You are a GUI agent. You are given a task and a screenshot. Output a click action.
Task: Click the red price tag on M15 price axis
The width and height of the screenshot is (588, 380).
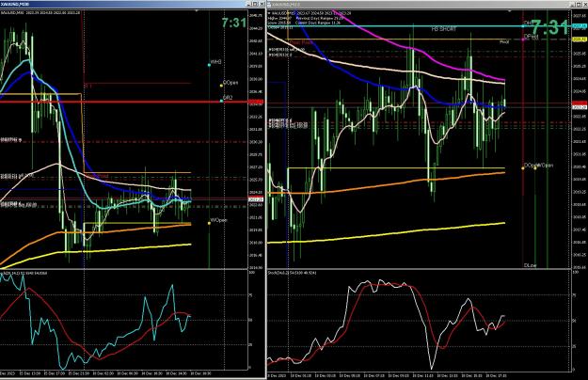pos(580,103)
